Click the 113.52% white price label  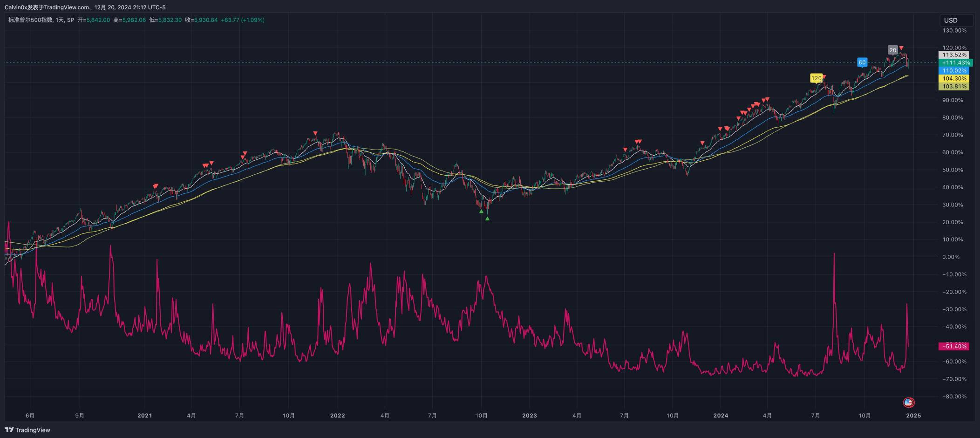coord(954,55)
